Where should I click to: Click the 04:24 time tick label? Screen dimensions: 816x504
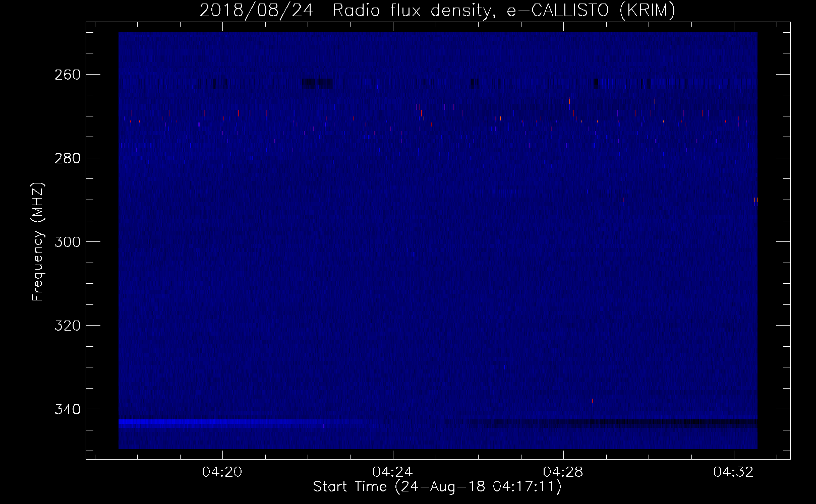[392, 472]
